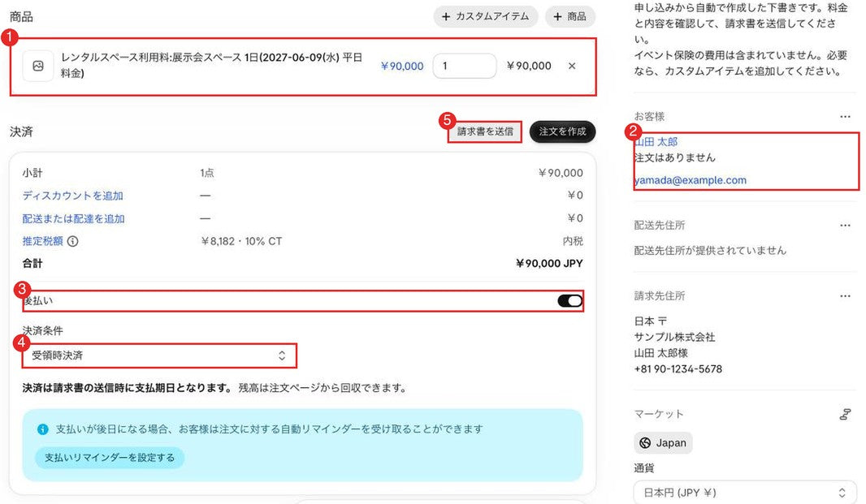Open the 決済条件 dropdown
Viewport: 866px width, 504px height.
point(159,355)
